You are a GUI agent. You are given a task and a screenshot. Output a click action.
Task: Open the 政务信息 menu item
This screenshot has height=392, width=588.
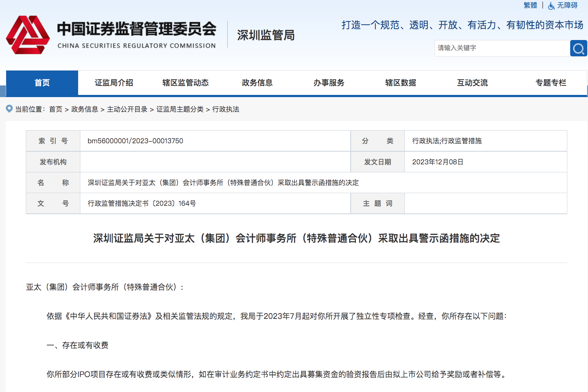click(x=257, y=83)
